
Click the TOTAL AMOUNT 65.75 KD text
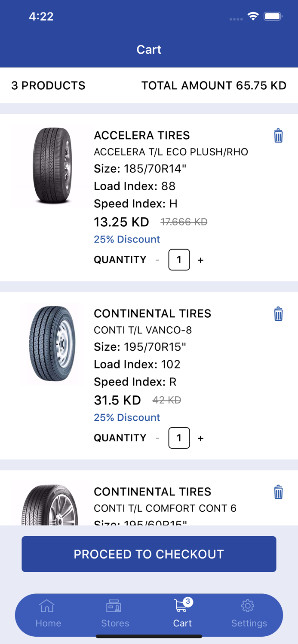click(x=214, y=85)
